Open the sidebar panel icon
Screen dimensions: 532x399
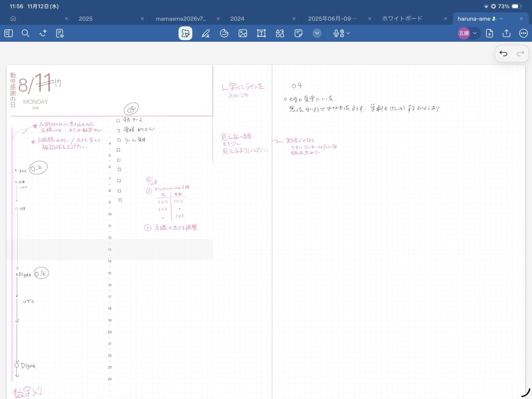coord(9,33)
